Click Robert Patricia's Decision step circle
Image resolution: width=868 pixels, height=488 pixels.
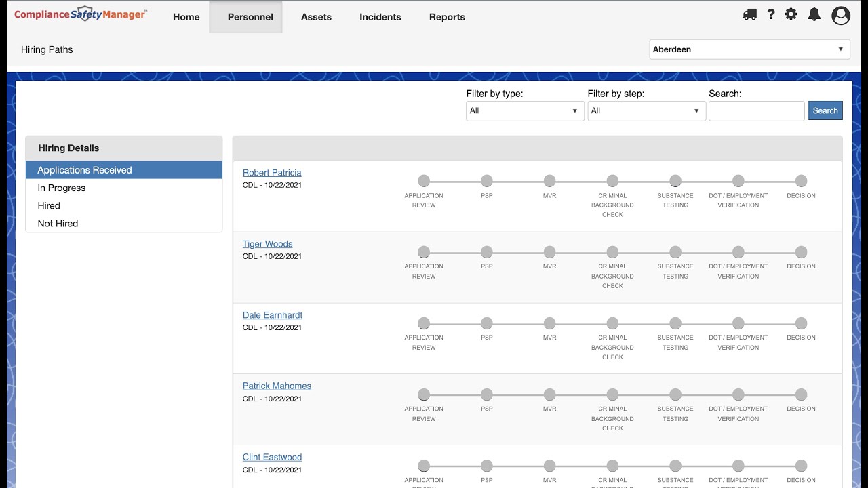pyautogui.click(x=801, y=181)
